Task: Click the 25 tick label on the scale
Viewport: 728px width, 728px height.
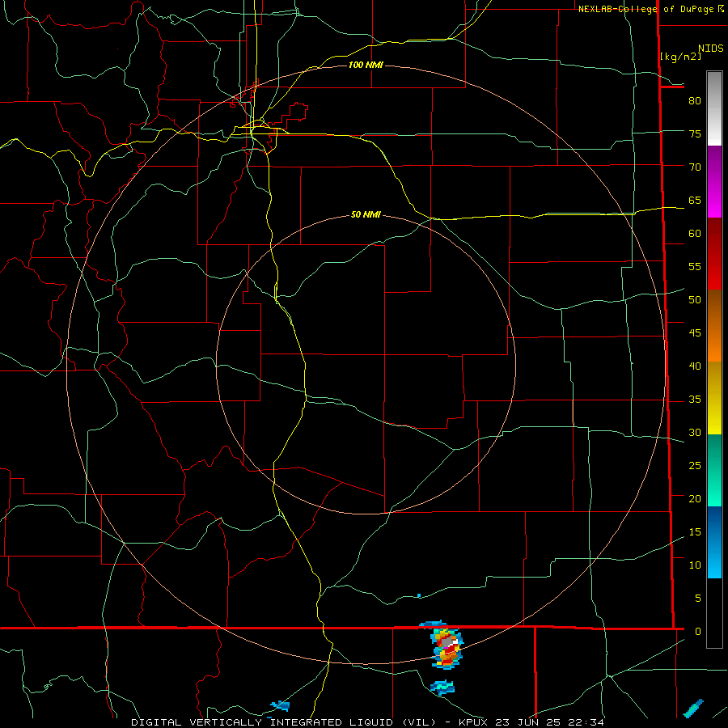Action: [695, 465]
